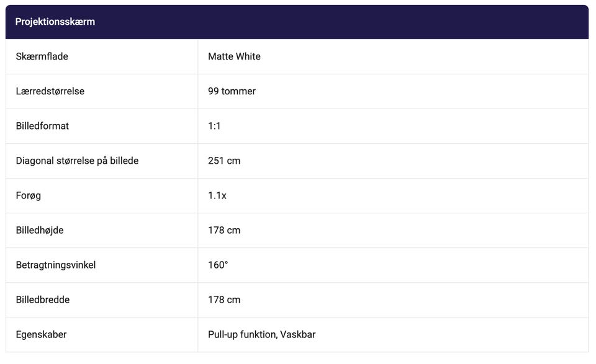Click the Billedbredde label
This screenshot has width=596, height=364.
point(43,300)
